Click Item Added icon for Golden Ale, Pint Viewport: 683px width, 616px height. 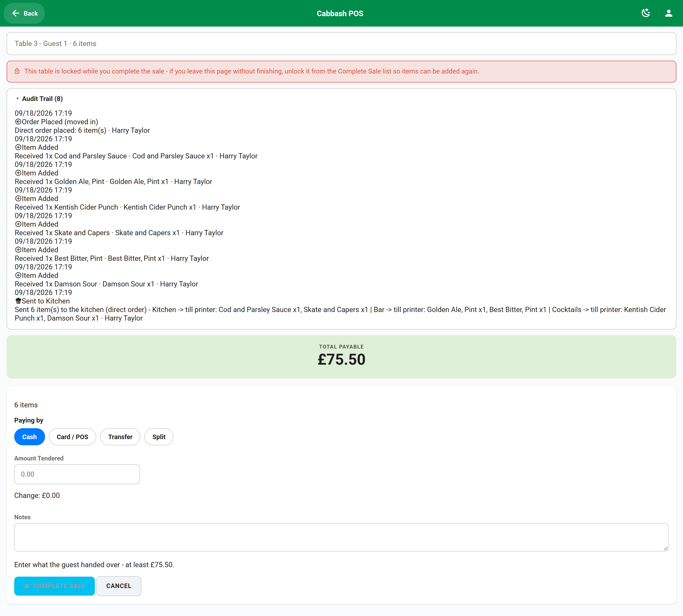click(18, 173)
